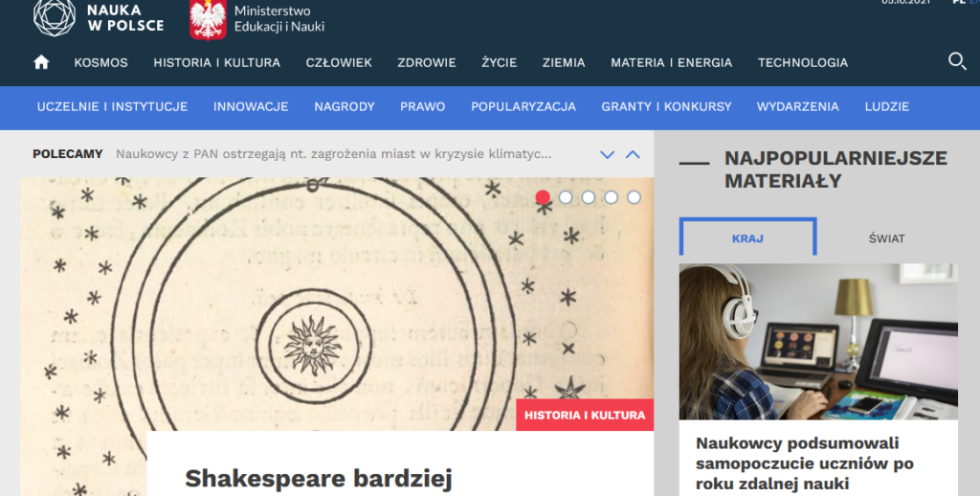Open the PAN climate crisis recommended headline
This screenshot has height=496, width=980.
click(334, 154)
